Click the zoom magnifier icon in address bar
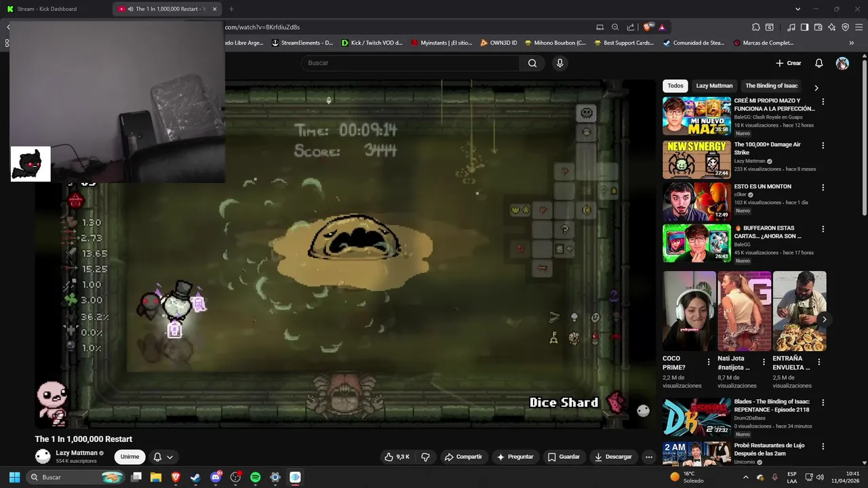Screen dimensions: 868x488 click(x=615, y=27)
